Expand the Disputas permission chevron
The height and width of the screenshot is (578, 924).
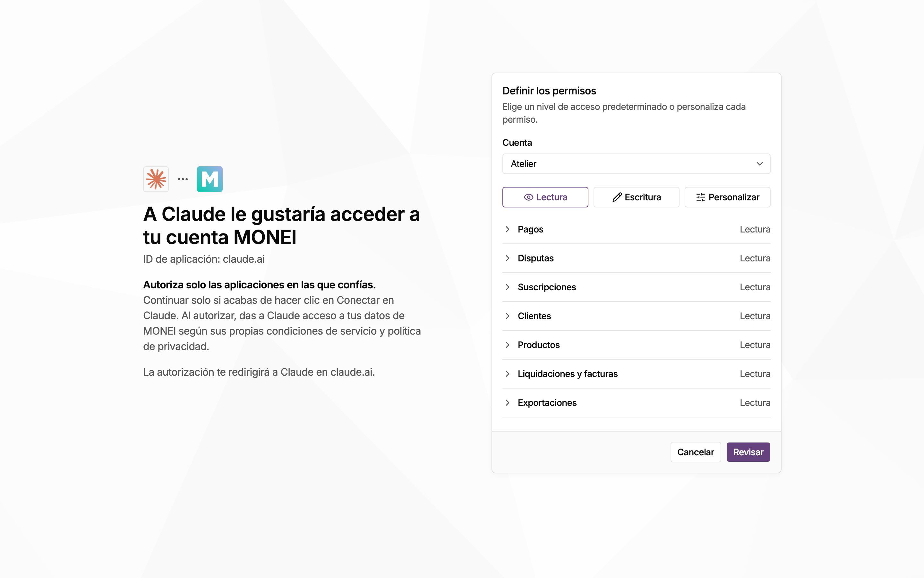508,258
